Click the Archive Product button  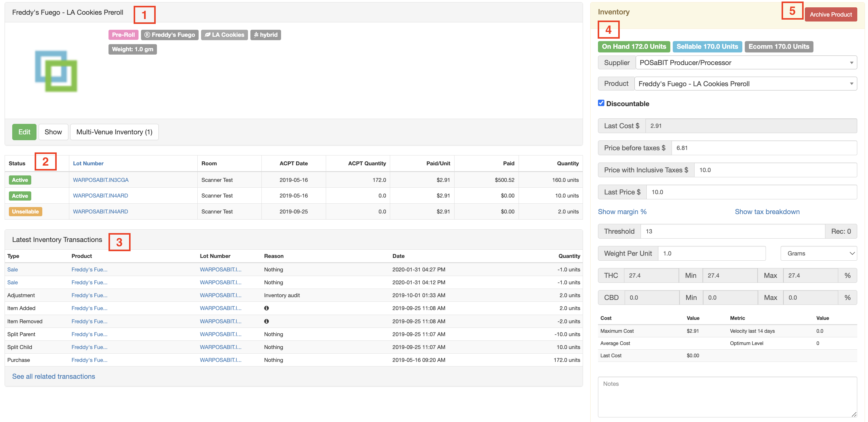(831, 14)
